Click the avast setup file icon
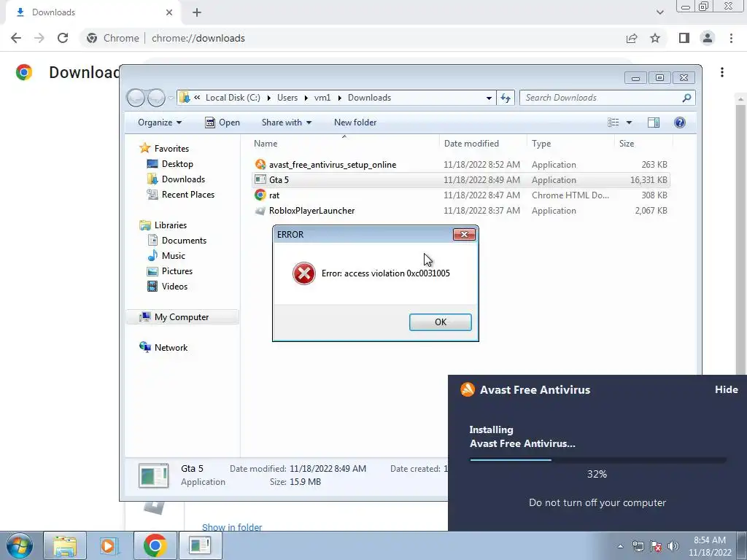Screen dimensions: 747x560 (260, 165)
